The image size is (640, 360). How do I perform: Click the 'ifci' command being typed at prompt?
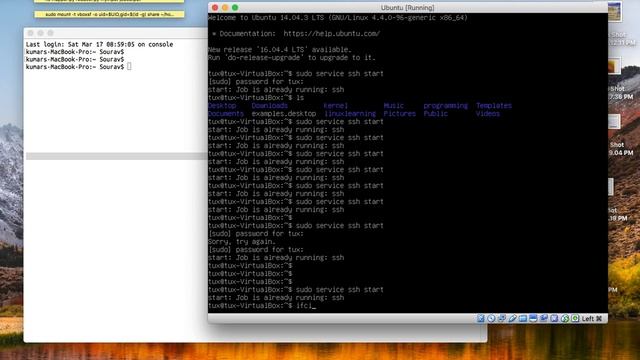[x=304, y=305]
